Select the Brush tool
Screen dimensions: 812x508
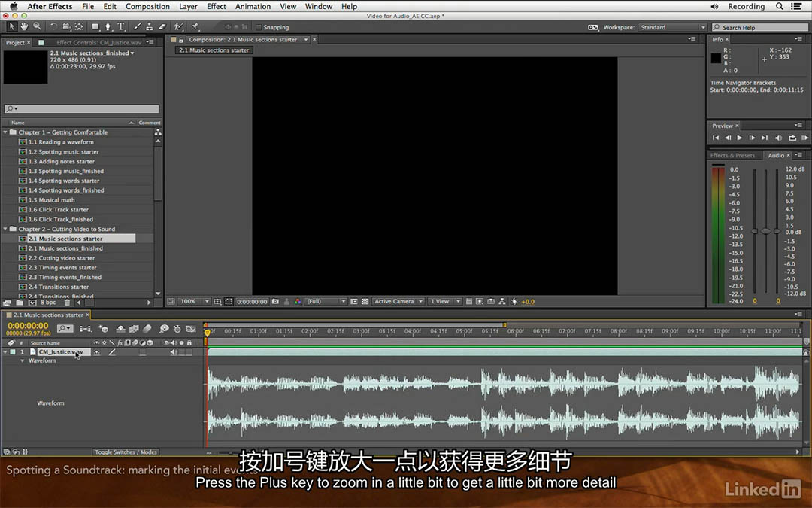(x=138, y=26)
